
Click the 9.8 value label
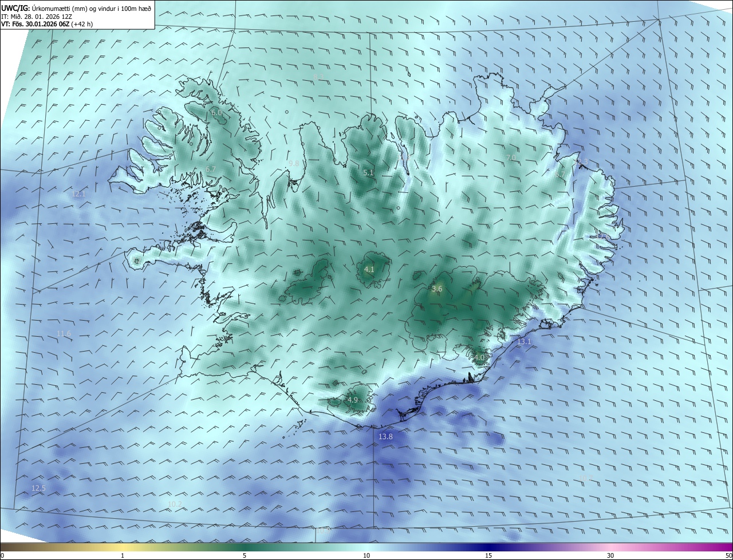(294, 164)
